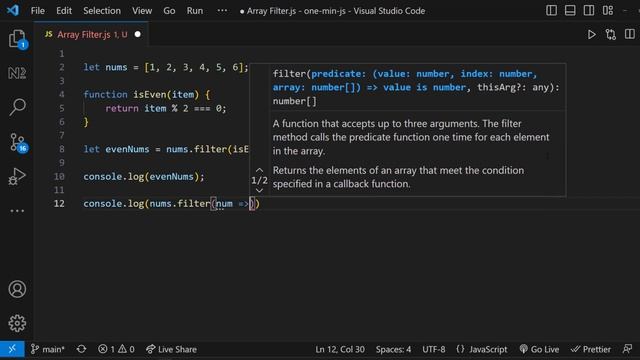
Task: Launch Go Live server
Action: pos(539,349)
